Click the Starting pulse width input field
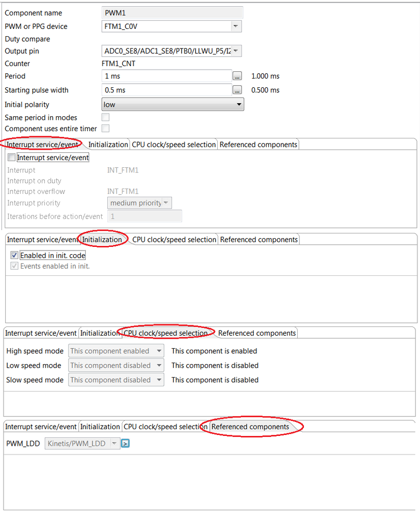 click(167, 90)
